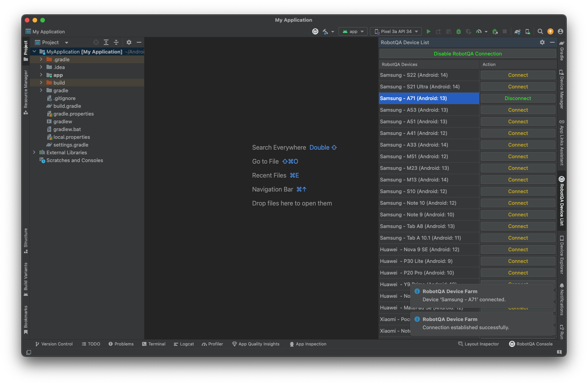588x385 pixels.
Task: Disconnect the Samsung A71 device
Action: [518, 98]
